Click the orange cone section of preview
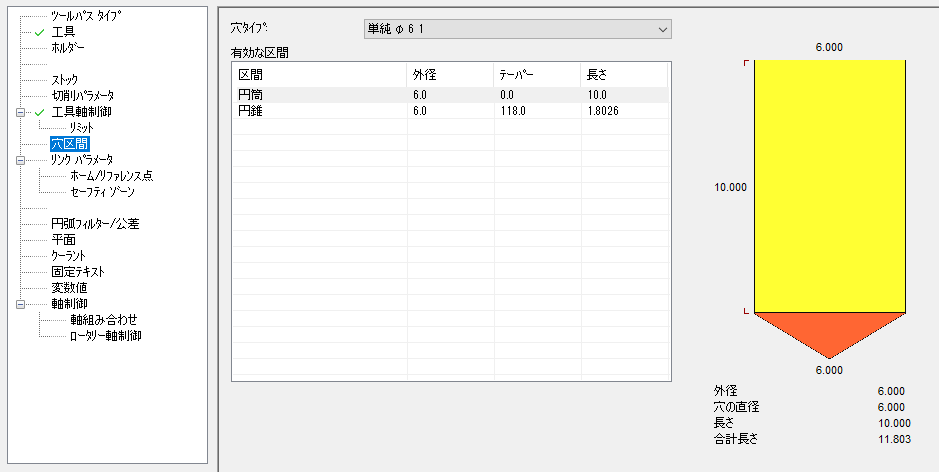The width and height of the screenshot is (939, 472). click(x=829, y=330)
